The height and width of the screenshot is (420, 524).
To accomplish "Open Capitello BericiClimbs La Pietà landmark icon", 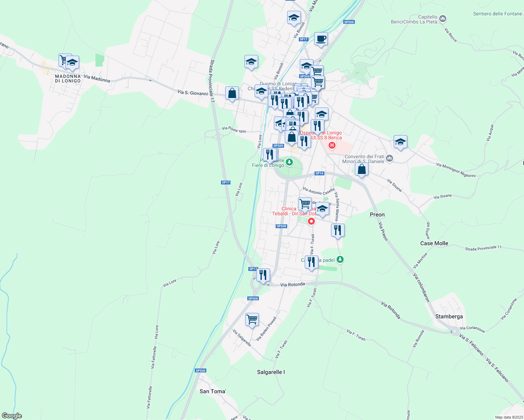I will click(443, 19).
